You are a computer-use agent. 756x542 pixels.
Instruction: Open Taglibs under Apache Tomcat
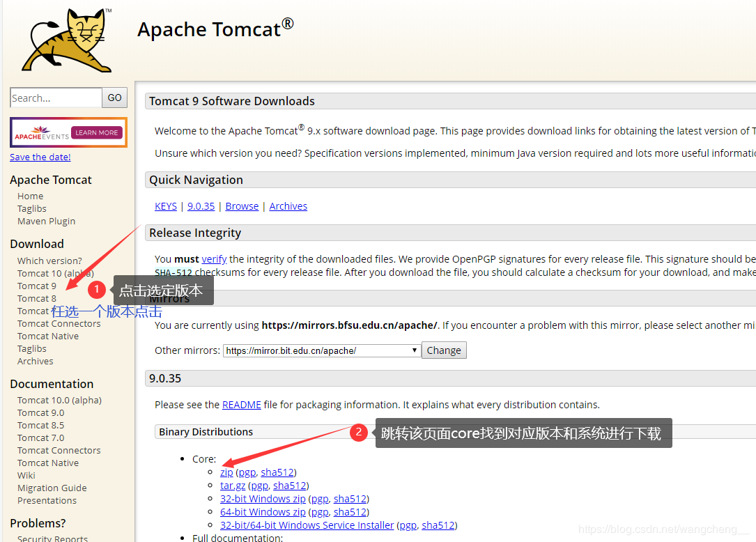point(32,209)
